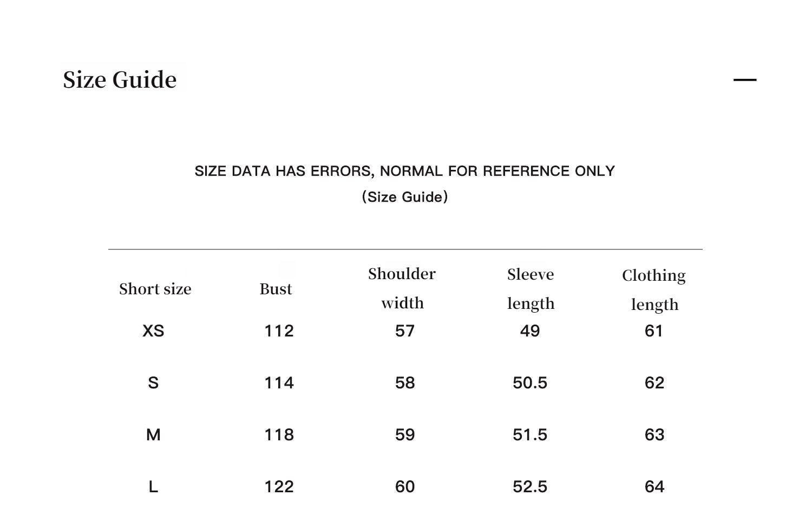Collapse the Size Guide section minus icon

tap(744, 80)
